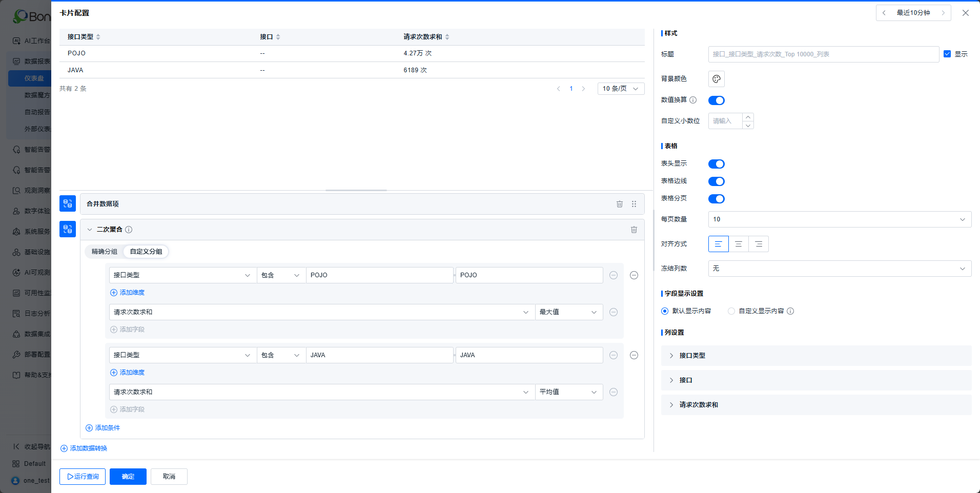
Task: Remove the POJO condition group
Action: (x=634, y=275)
